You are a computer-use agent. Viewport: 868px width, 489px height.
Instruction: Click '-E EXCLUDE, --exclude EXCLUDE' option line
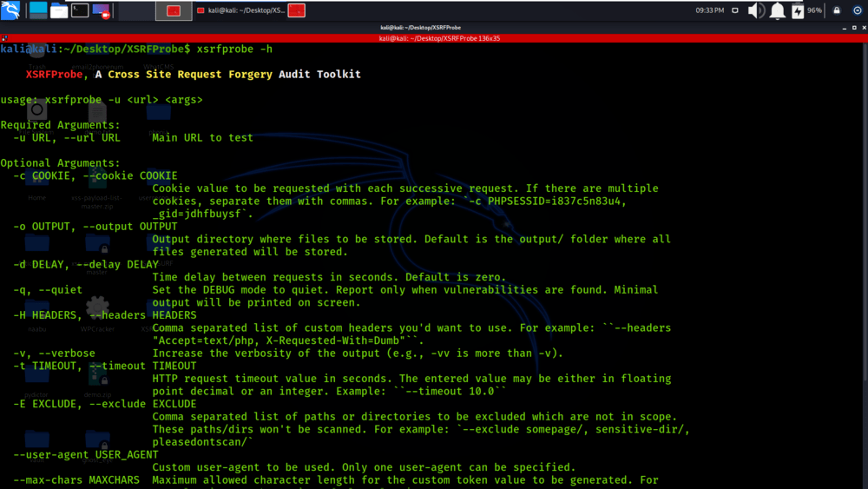coord(105,404)
